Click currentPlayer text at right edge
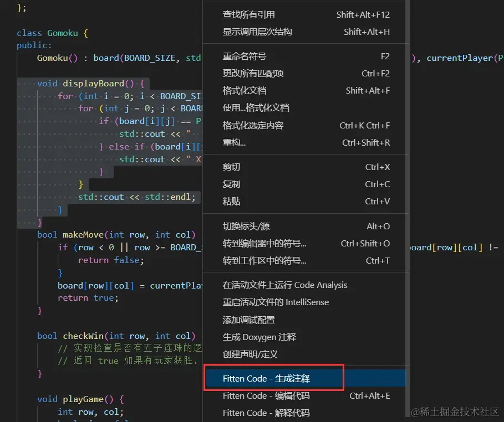The image size is (504, 422). point(460,58)
